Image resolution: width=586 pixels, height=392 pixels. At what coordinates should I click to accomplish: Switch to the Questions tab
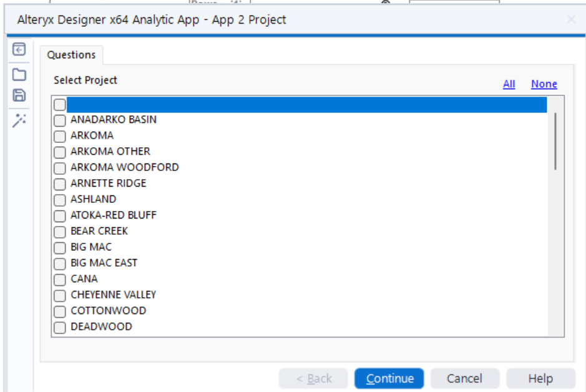pyautogui.click(x=71, y=55)
